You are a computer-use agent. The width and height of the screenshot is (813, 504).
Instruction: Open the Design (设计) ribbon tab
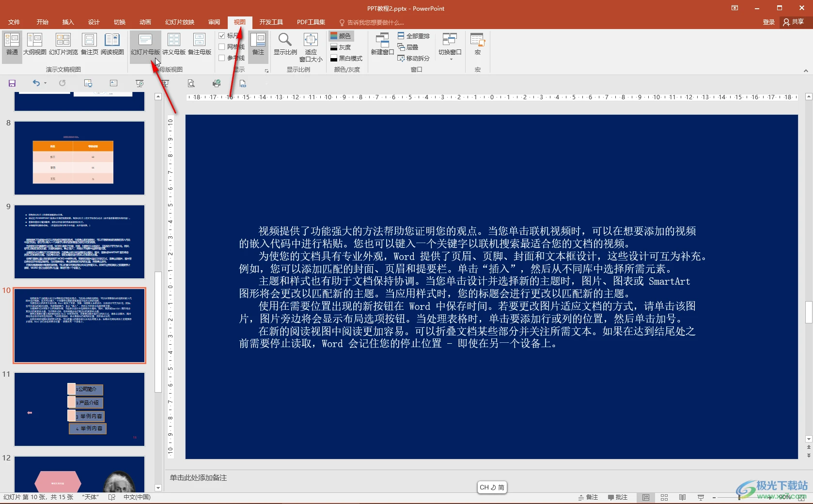coord(94,22)
